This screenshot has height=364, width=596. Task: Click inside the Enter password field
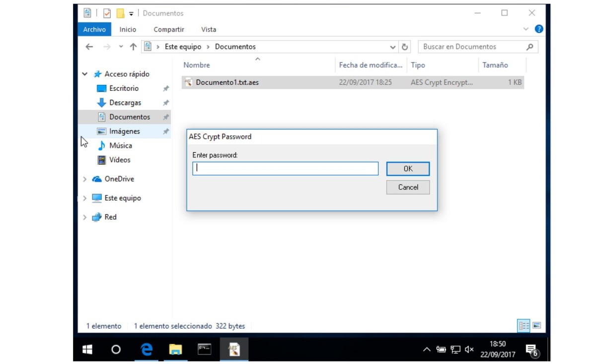pos(285,168)
